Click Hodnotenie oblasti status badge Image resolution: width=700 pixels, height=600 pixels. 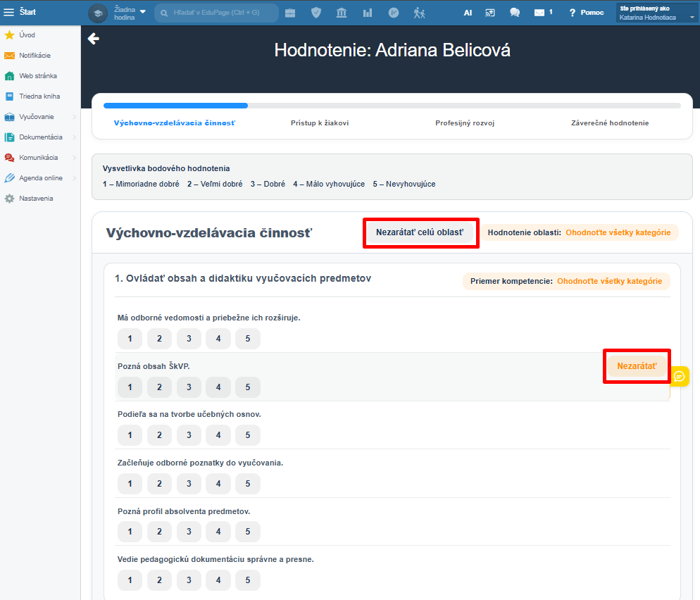tap(579, 232)
